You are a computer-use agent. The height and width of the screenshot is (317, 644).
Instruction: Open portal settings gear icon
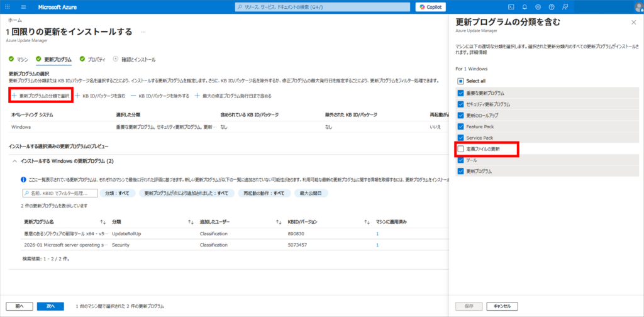[538, 7]
